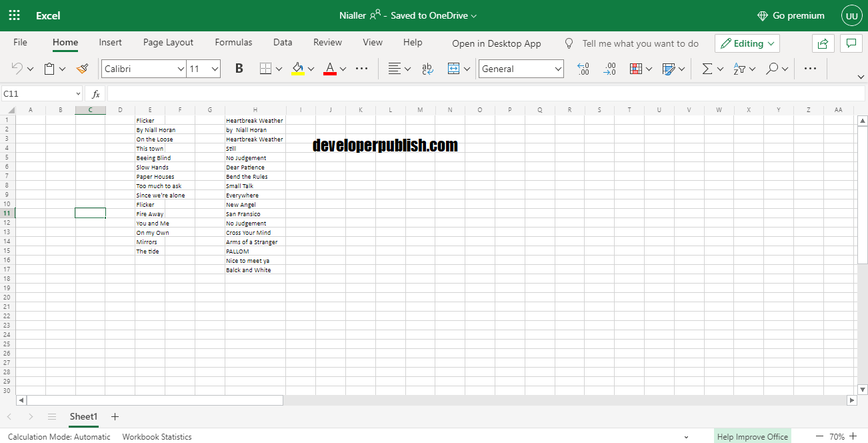Click the Undo arrow icon

[16, 68]
